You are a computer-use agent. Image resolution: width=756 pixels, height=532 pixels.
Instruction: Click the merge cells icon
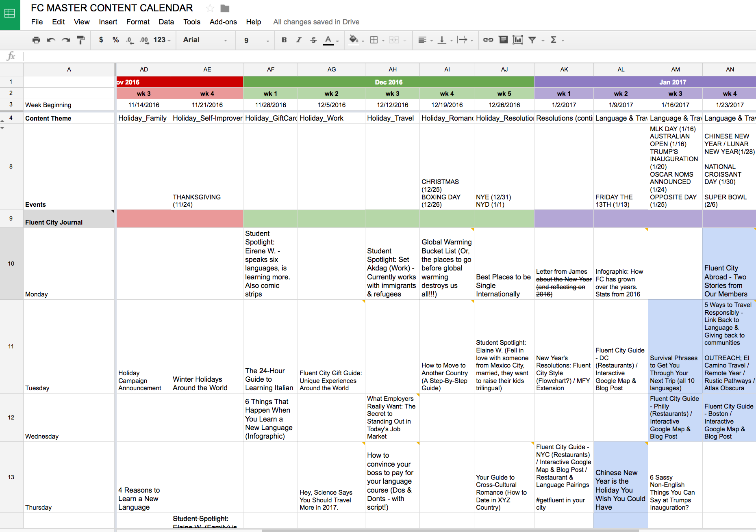pos(394,40)
